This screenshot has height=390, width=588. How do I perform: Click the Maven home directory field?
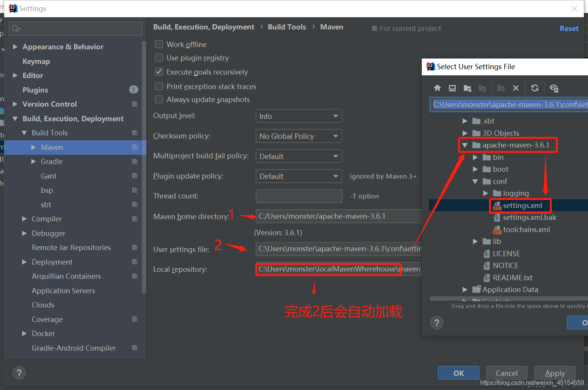[x=339, y=216]
